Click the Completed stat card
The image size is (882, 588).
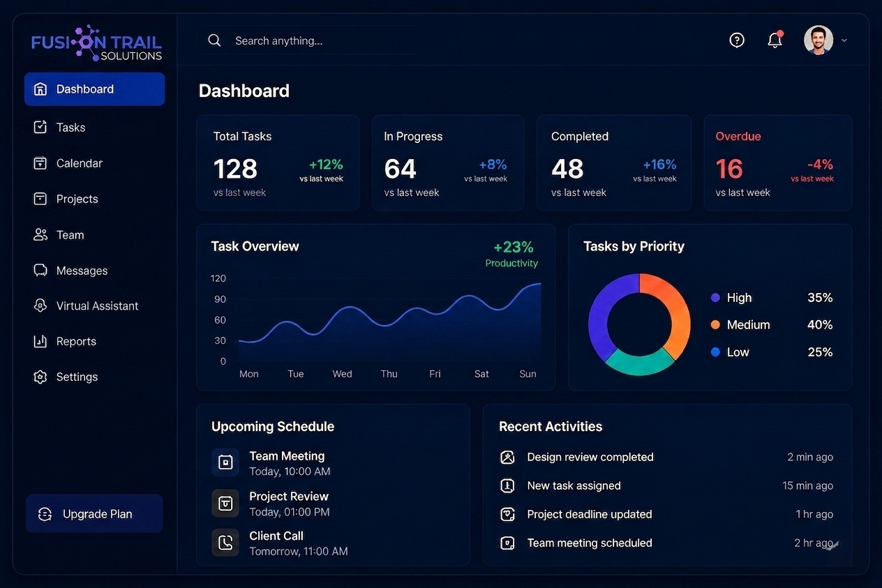click(614, 163)
